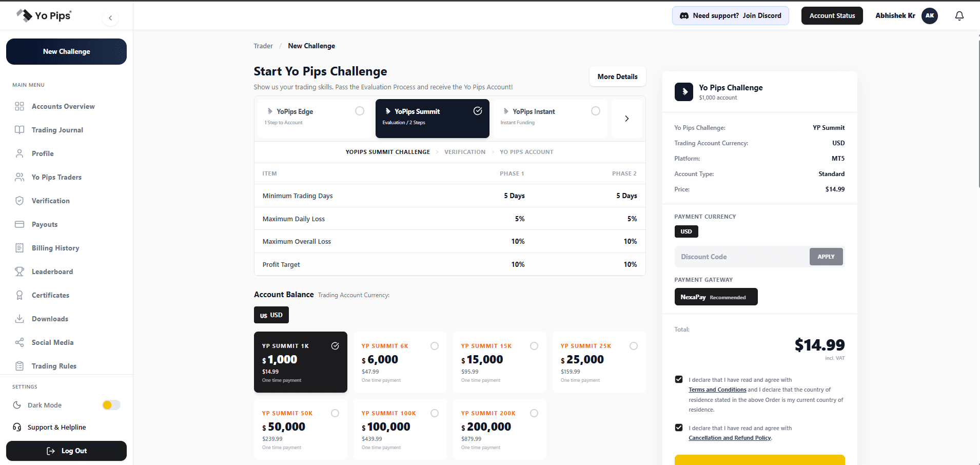Image resolution: width=980 pixels, height=465 pixels.
Task: Click the Trader breadcrumb link
Action: (x=263, y=46)
